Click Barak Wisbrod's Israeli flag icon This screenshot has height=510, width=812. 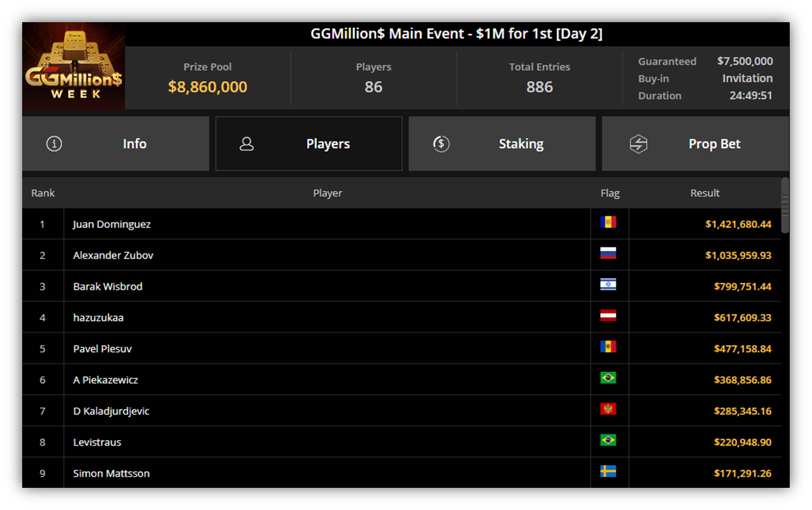tap(608, 285)
